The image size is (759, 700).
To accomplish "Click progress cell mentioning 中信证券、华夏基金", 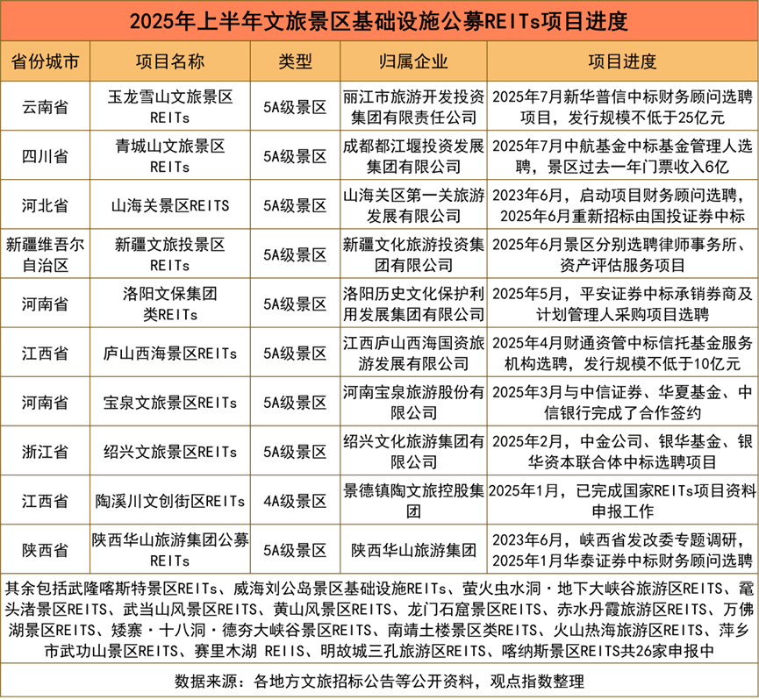I will [622, 403].
